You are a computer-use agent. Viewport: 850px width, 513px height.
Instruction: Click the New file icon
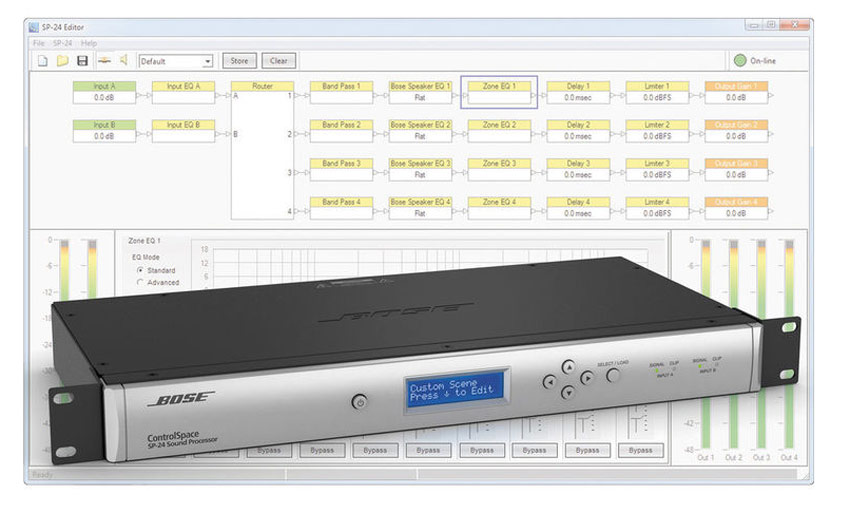tap(41, 61)
